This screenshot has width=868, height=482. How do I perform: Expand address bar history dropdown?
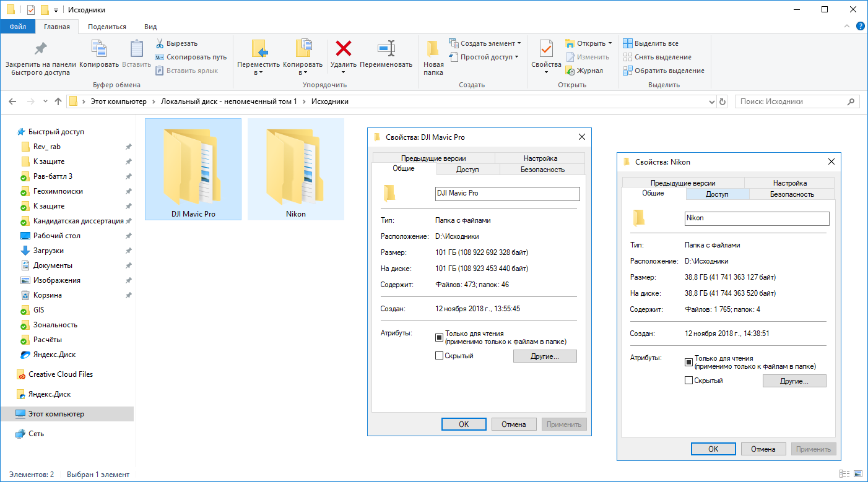click(711, 101)
